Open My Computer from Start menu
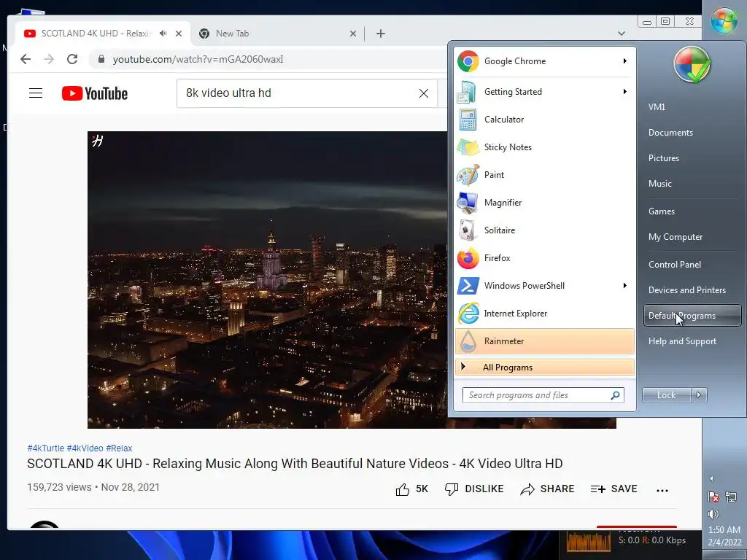This screenshot has height=560, width=747. 675,237
